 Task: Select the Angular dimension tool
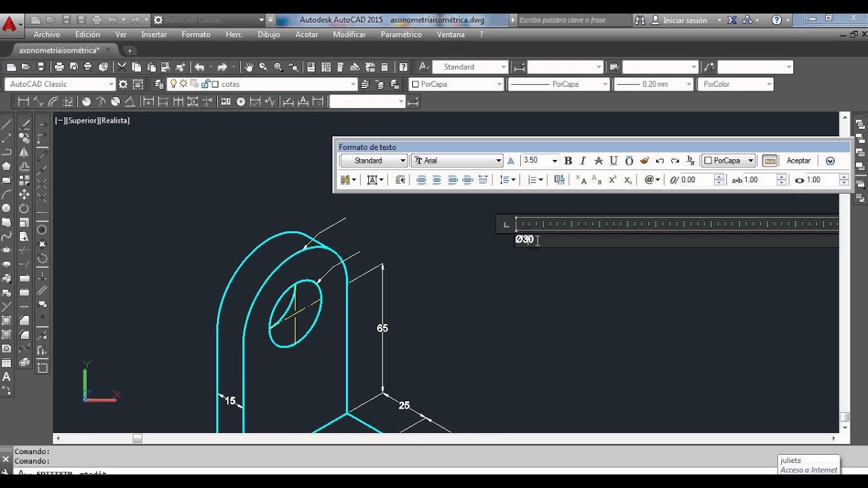pos(130,102)
